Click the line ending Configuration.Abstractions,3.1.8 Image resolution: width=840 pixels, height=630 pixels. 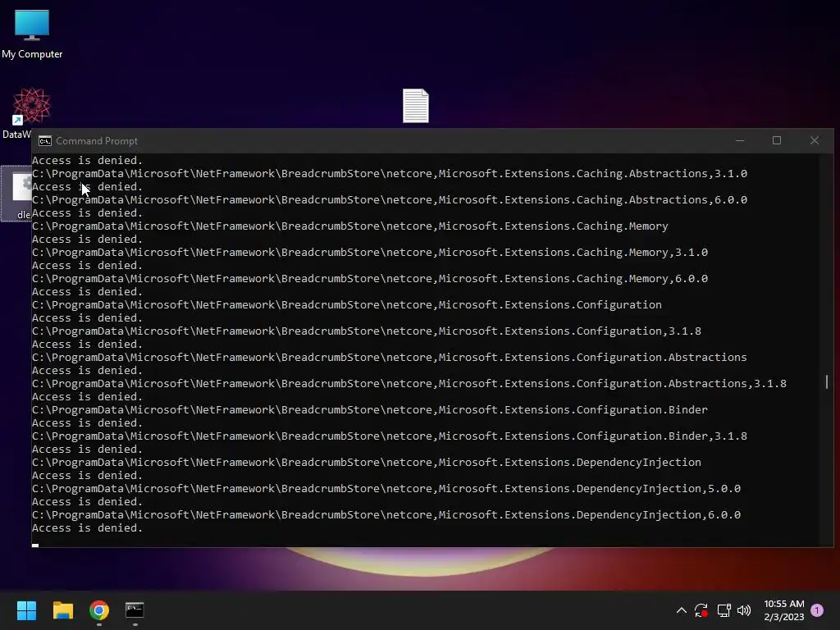coord(409,384)
